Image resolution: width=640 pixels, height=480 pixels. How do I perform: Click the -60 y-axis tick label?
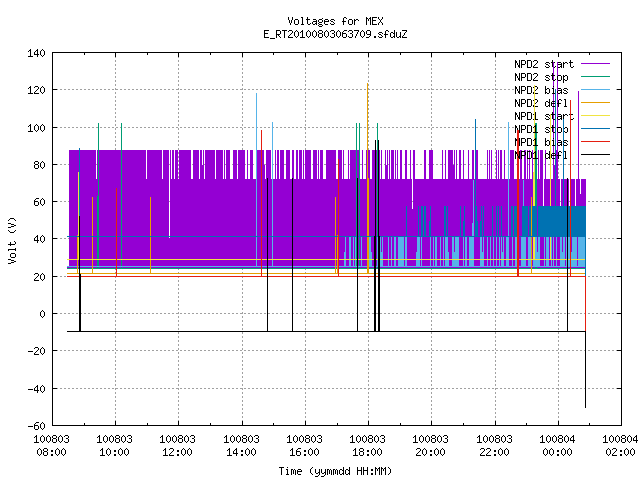pos(36,426)
